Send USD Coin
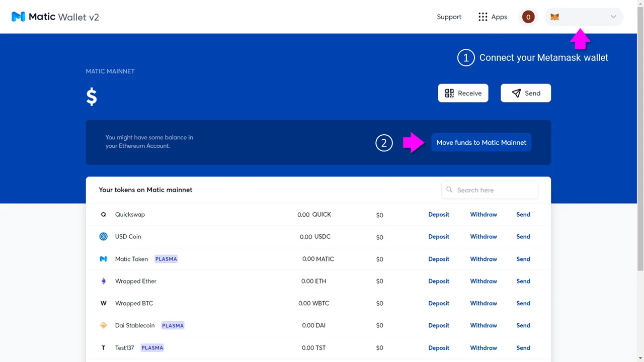The height and width of the screenshot is (362, 644). click(x=523, y=237)
